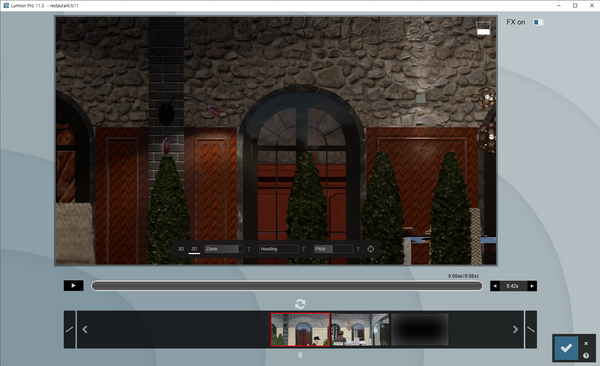600x366 pixels.
Task: Select the first red-outlined keyframe thumbnail
Action: pos(300,330)
